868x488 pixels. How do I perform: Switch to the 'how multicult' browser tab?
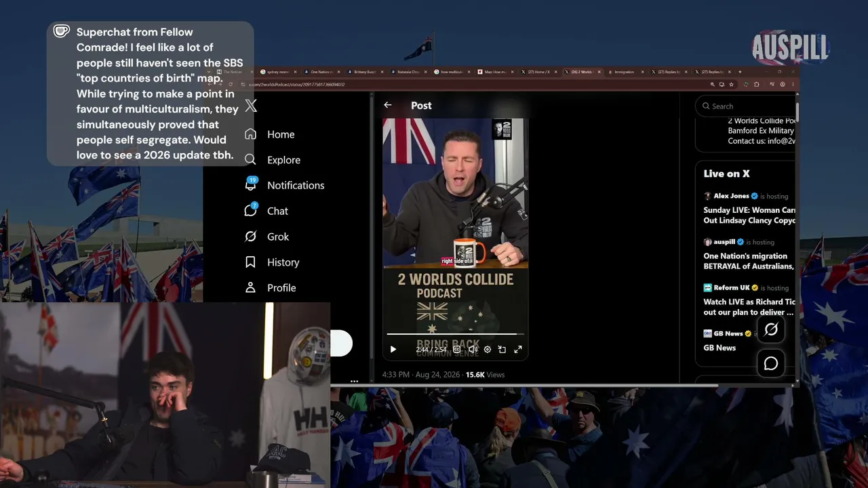click(x=452, y=72)
